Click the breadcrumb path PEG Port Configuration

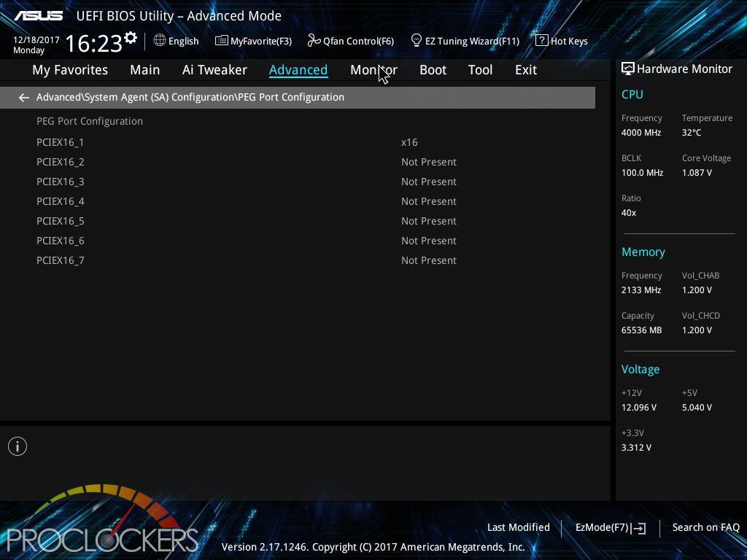point(190,97)
